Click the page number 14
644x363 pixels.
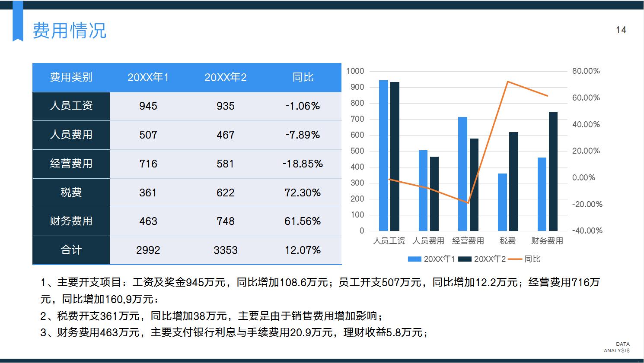pos(621,30)
